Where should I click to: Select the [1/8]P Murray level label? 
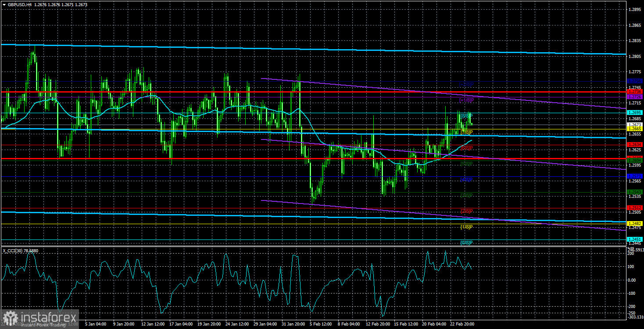click(466, 227)
